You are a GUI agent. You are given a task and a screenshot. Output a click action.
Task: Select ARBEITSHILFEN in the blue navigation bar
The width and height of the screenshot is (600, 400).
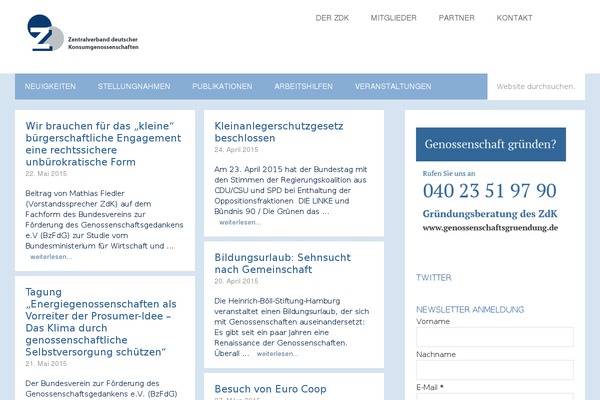pyautogui.click(x=303, y=87)
